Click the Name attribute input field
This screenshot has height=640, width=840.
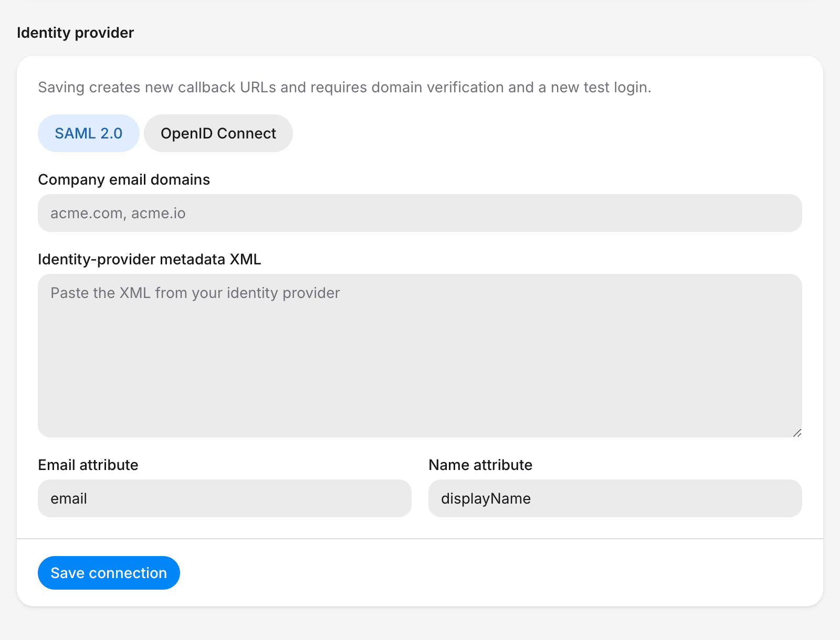click(615, 498)
